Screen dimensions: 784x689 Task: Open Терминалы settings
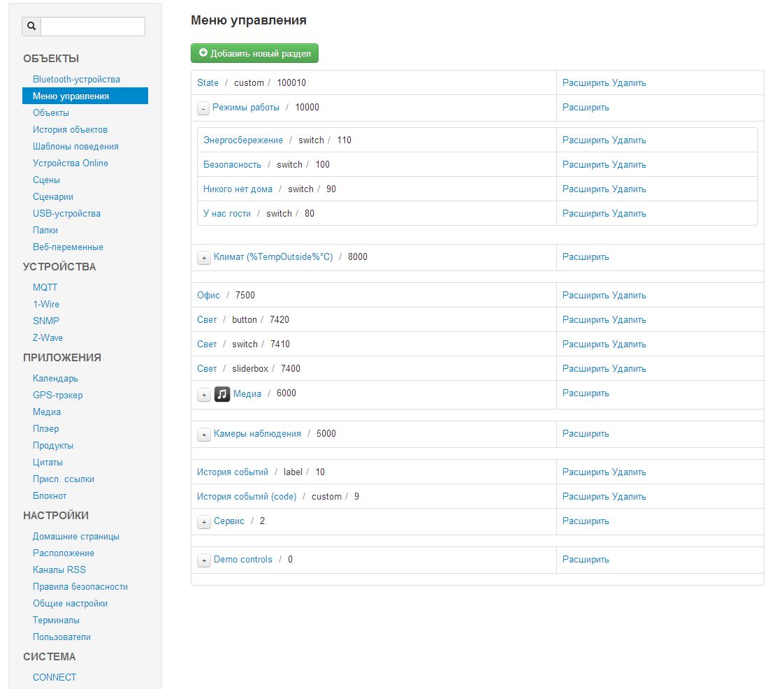pos(56,620)
